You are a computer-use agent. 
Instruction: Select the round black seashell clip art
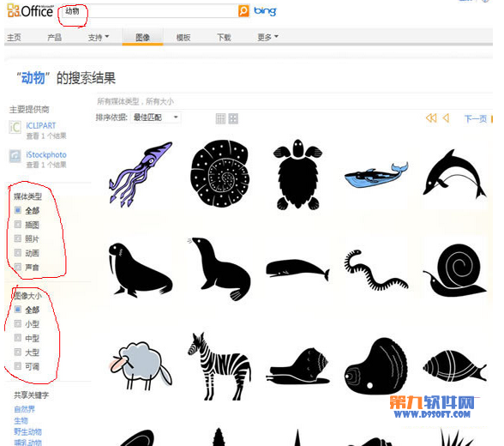click(376, 366)
